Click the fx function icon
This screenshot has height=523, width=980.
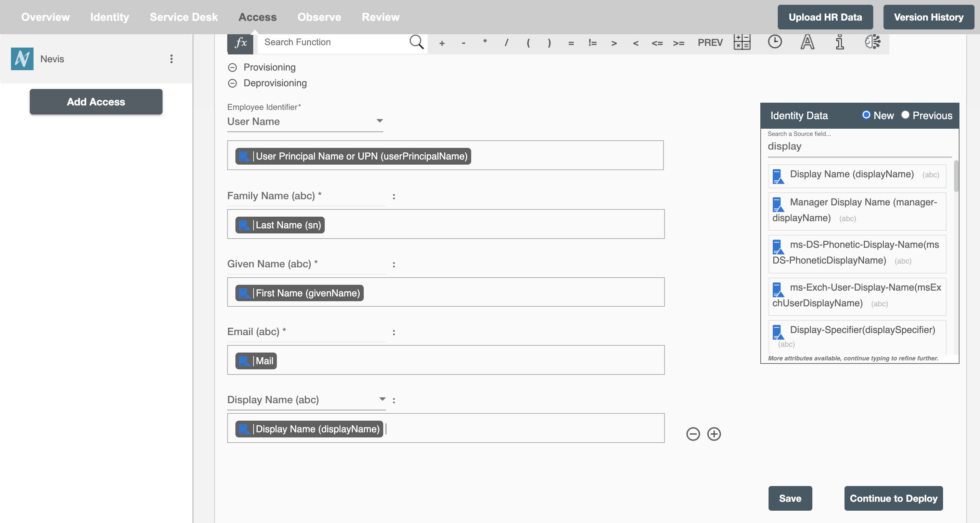pos(240,43)
